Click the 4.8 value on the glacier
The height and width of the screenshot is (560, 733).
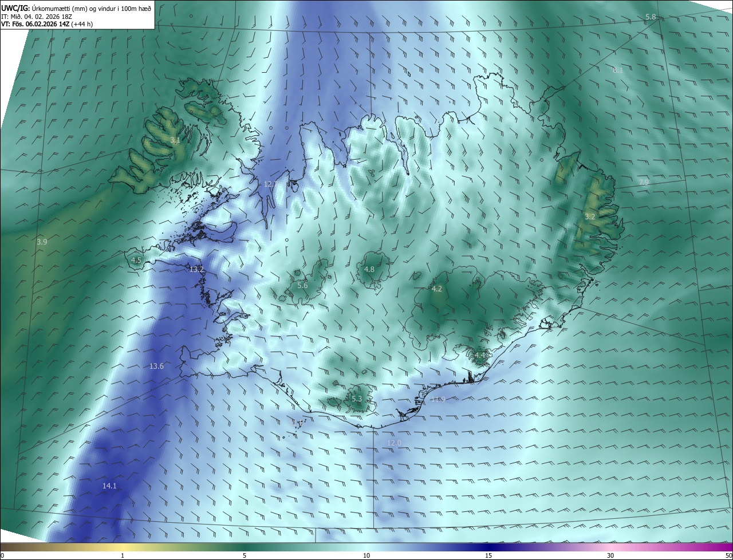click(x=369, y=270)
